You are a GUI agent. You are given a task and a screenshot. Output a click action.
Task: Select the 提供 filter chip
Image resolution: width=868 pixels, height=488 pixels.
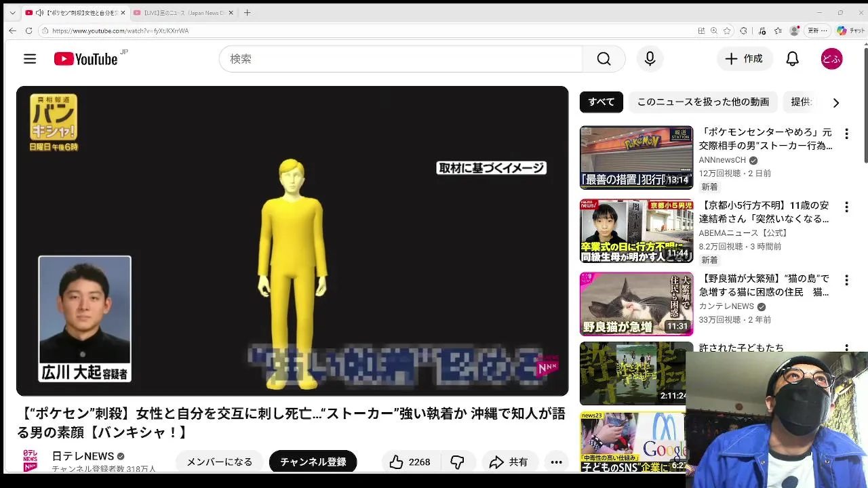click(x=801, y=102)
